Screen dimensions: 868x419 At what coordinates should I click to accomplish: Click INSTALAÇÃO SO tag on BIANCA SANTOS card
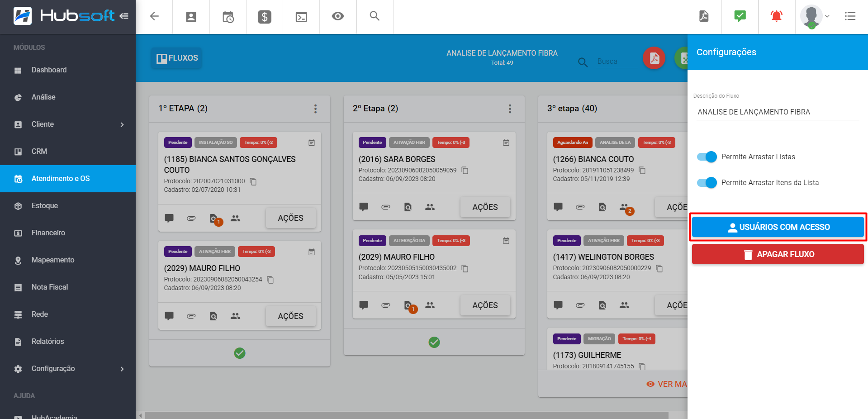(216, 143)
